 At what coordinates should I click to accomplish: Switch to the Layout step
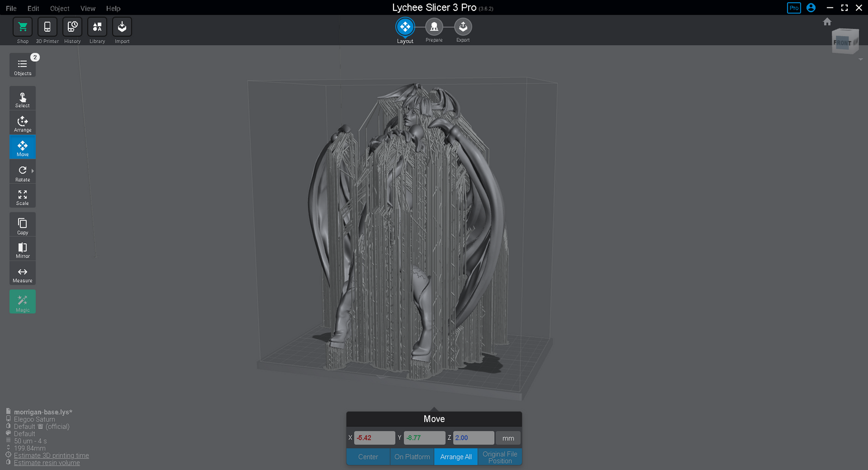coord(405,27)
